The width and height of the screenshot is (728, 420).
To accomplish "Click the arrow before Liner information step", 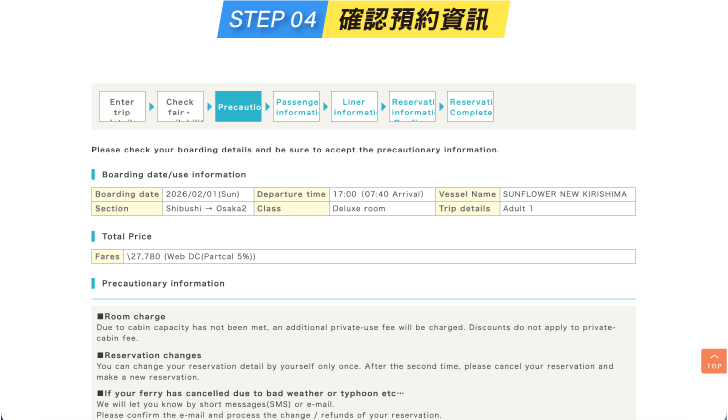I will pos(325,106).
